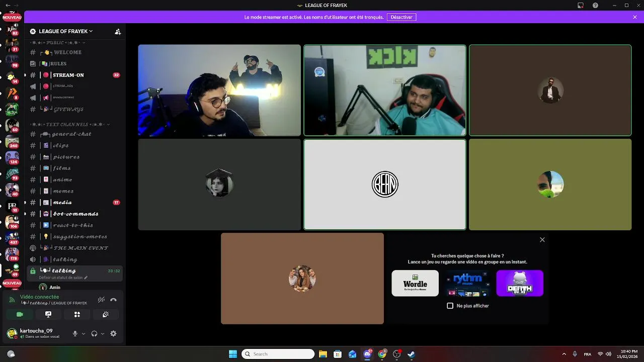Open the STREAM_ADS announcement channel

click(x=74, y=86)
